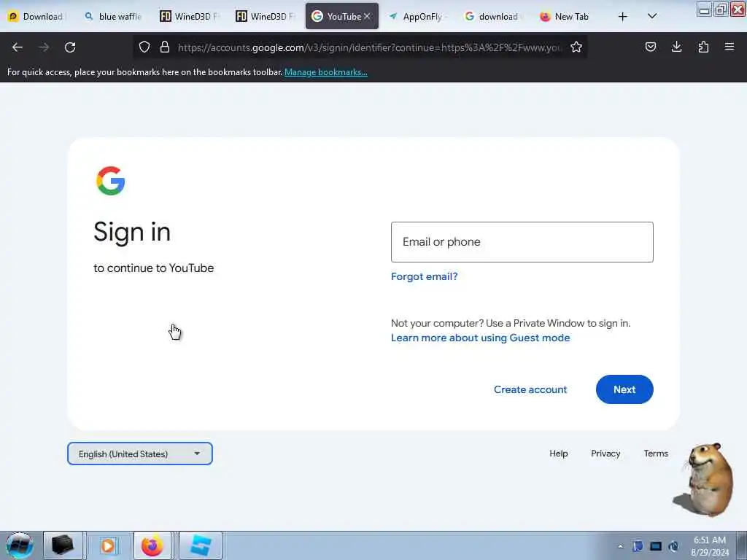Screen dimensions: 747x560
Task: Click "to continue to YouTube" text
Action: click(x=154, y=268)
